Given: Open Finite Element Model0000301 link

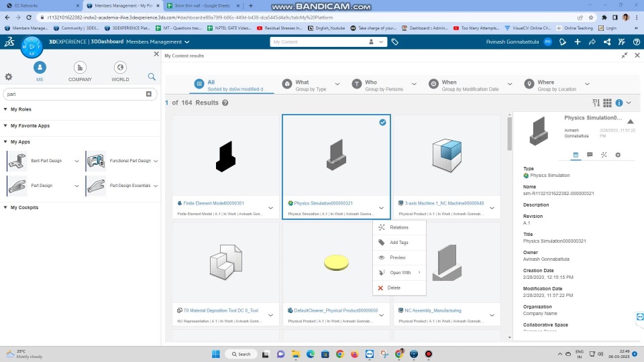Looking at the screenshot, I should tap(213, 203).
